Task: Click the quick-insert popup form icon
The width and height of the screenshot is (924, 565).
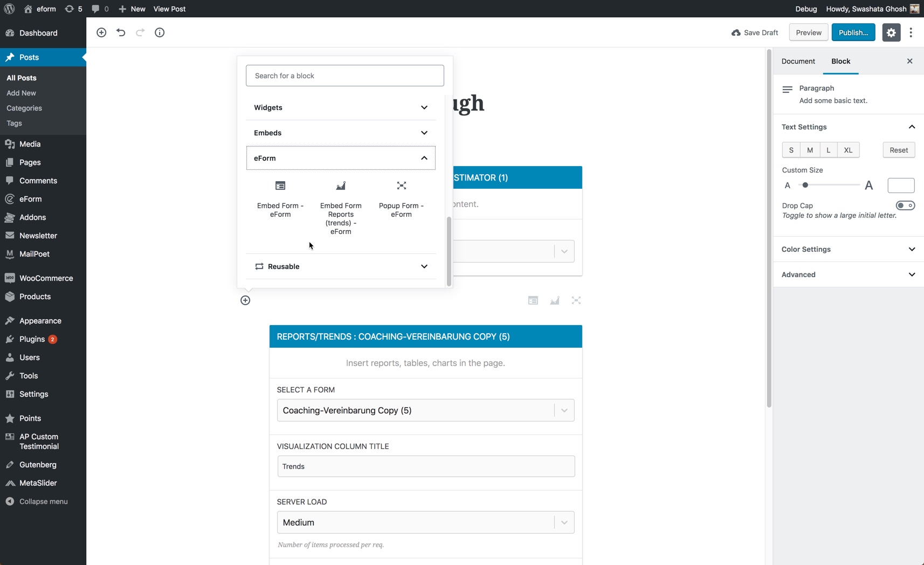Action: tap(576, 300)
